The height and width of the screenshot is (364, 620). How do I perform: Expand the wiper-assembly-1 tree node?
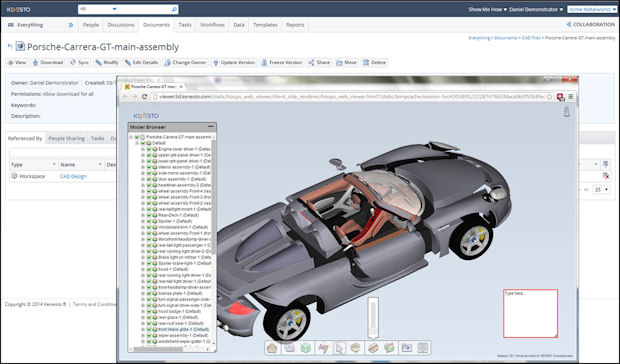click(x=143, y=335)
